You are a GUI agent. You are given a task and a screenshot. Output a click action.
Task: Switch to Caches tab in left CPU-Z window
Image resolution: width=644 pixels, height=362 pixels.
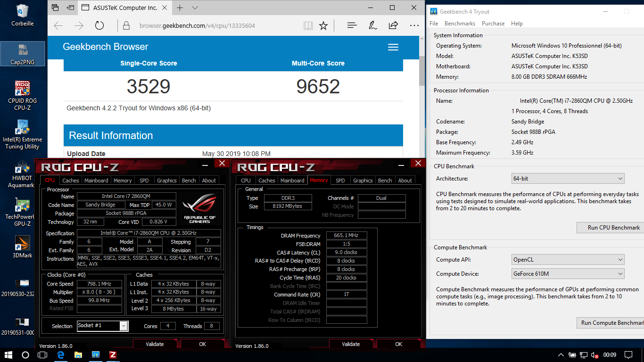(x=71, y=181)
